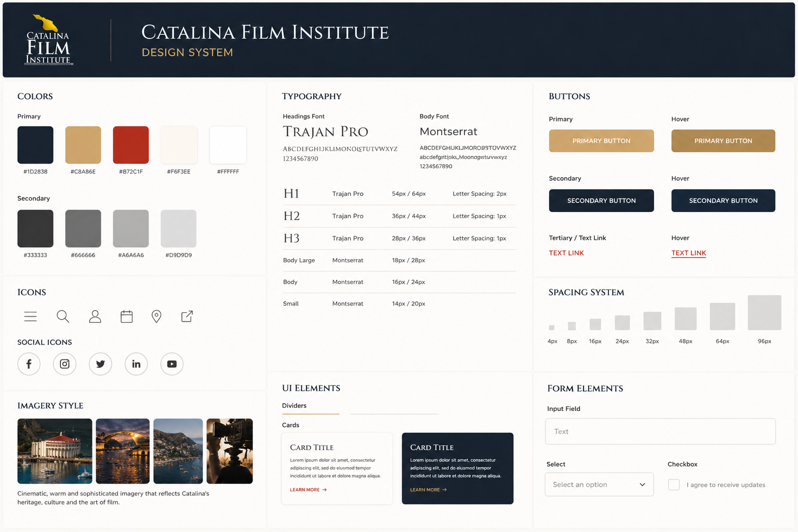Select the #C8A86E gold color swatch
This screenshot has width=798, height=532.
pos(83,145)
